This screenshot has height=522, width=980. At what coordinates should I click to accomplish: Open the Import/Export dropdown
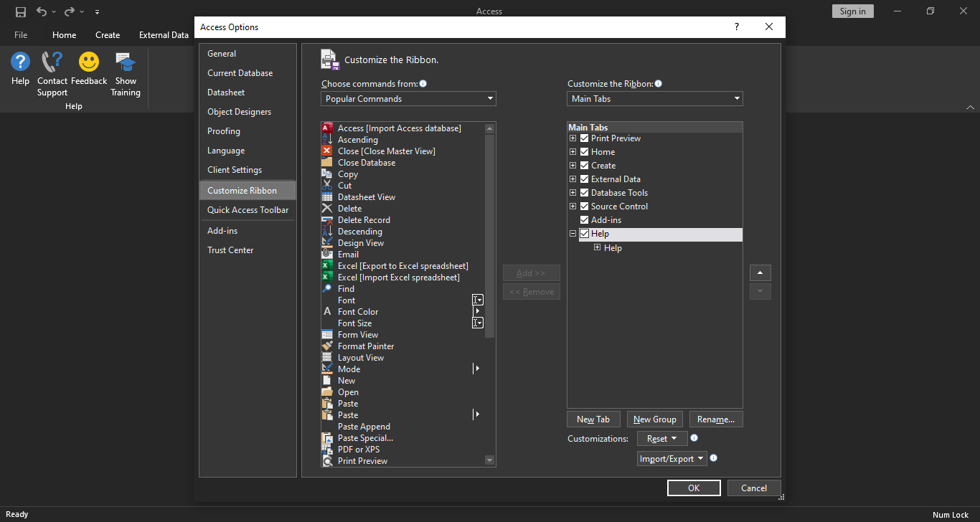[x=672, y=459]
